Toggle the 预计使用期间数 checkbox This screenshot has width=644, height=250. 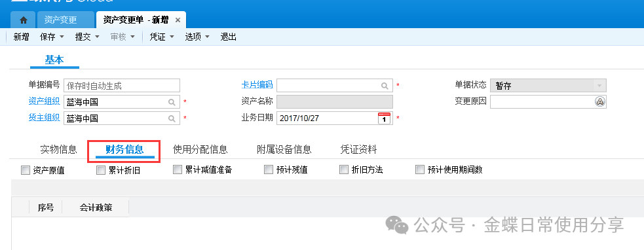(x=420, y=170)
